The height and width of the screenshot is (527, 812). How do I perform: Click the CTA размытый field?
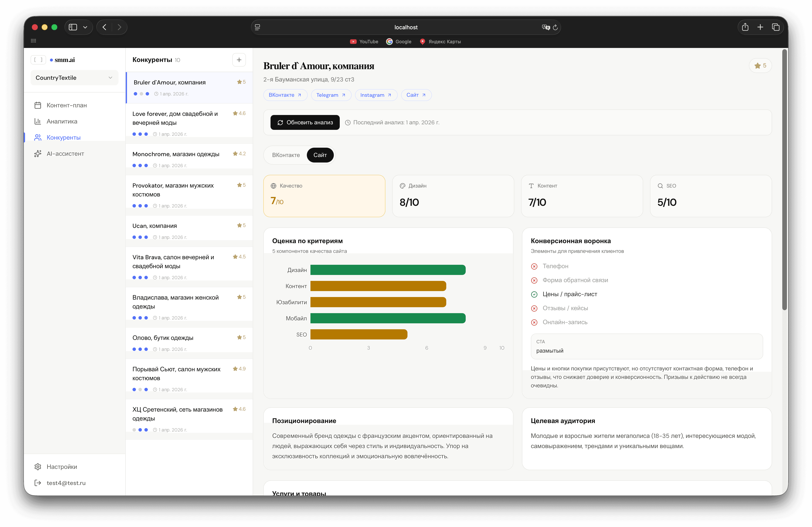pyautogui.click(x=647, y=346)
